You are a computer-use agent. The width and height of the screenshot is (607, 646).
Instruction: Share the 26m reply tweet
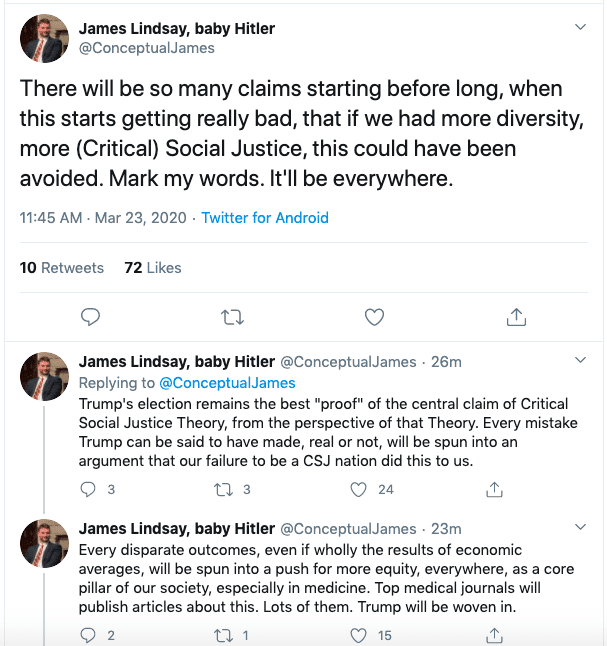click(x=494, y=489)
